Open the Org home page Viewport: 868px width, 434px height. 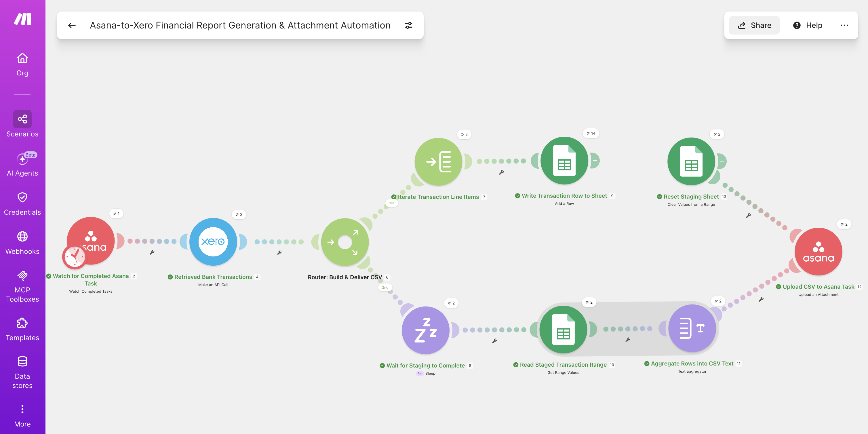pos(22,65)
